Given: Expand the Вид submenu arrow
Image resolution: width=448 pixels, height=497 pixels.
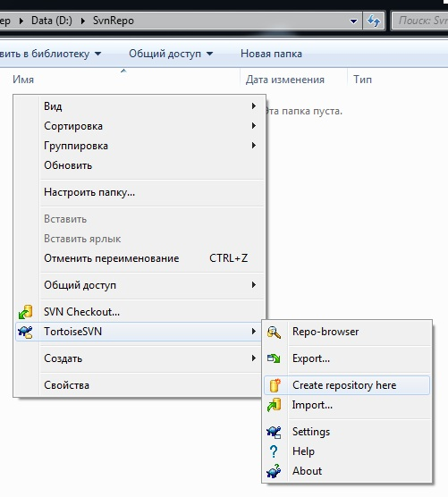Looking at the screenshot, I should pos(254,105).
